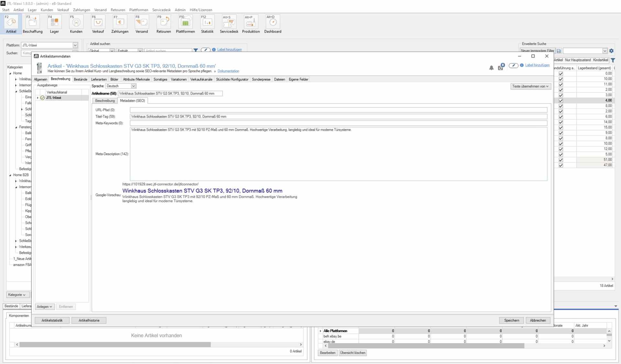This screenshot has width=621, height=364.
Task: Open the Hilfe/Lizenzen menu
Action: pos(201,10)
